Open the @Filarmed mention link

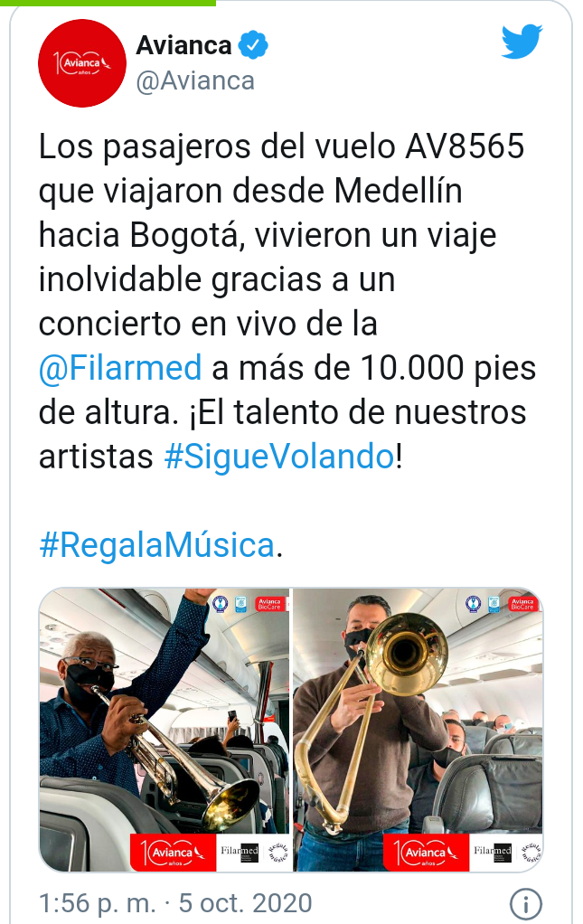120,368
